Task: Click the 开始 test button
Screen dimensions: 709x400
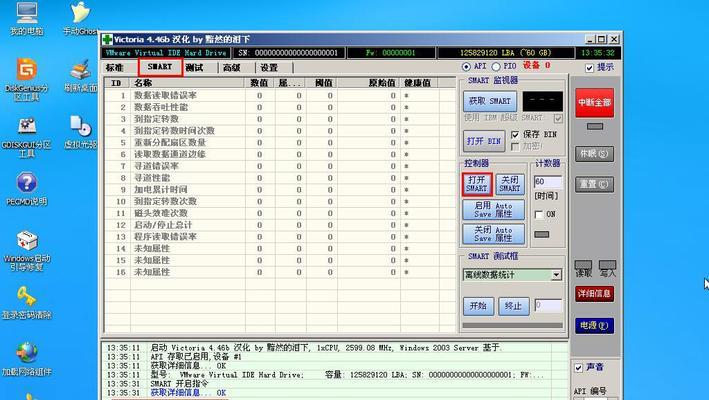Action: point(478,306)
